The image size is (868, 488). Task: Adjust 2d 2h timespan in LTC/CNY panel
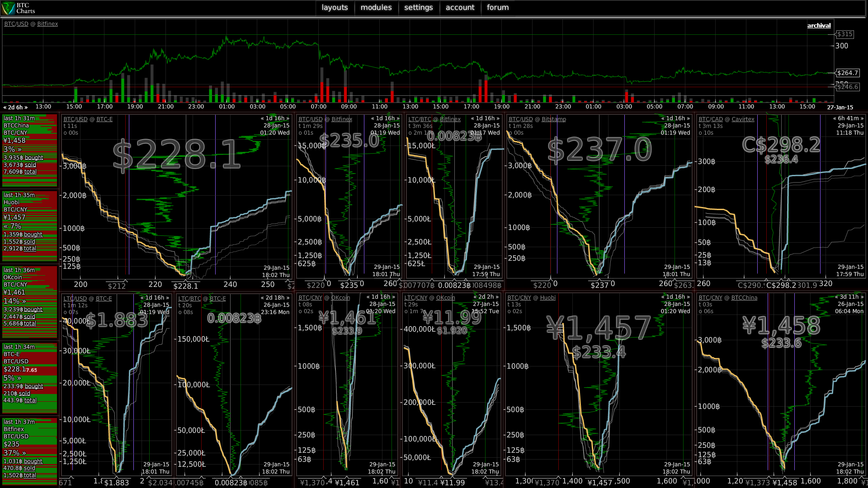click(x=486, y=297)
